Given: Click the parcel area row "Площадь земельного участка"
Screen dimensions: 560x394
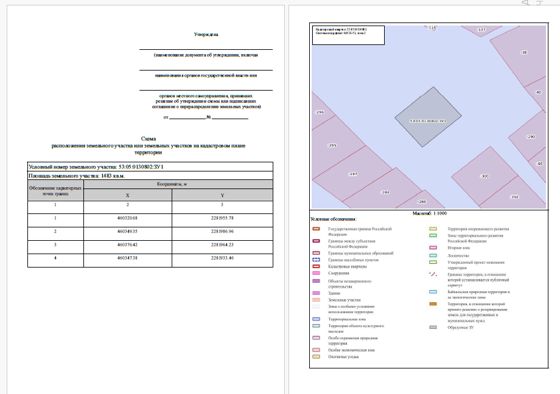Looking at the screenshot, I should click(150, 176).
